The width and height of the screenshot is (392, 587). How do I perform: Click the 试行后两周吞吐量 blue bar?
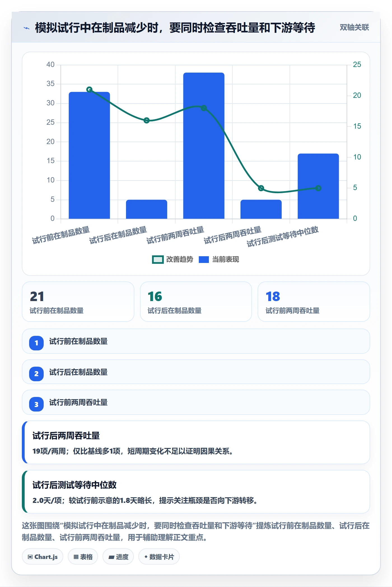[x=261, y=209]
